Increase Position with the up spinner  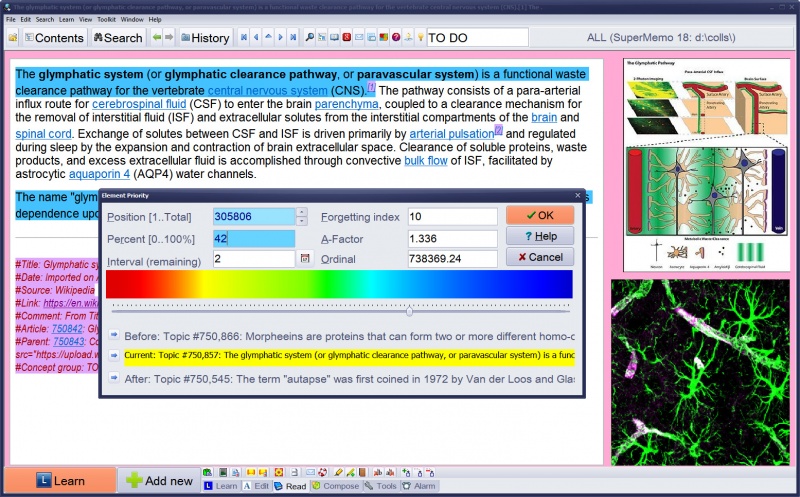click(302, 212)
